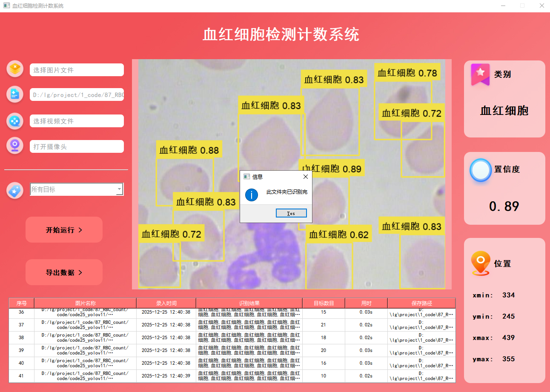Viewport: 550px width, 392px height.
Task: Click the 用时 column header
Action: (x=367, y=303)
